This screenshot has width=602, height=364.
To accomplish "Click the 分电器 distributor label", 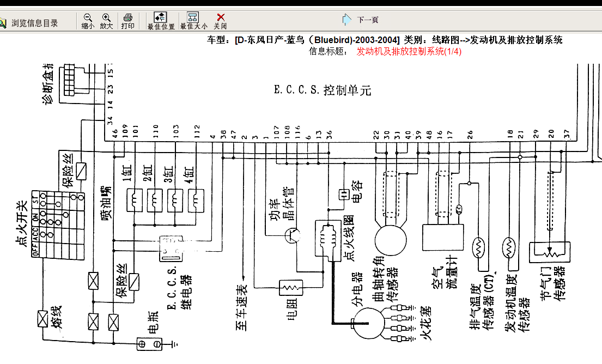I will coord(357,289).
